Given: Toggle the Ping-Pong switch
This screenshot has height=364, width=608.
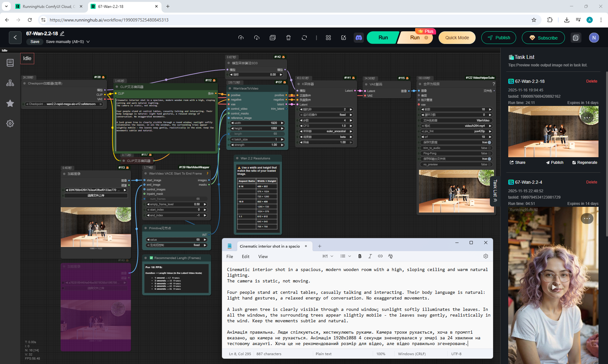Looking at the screenshot, I should (490, 153).
